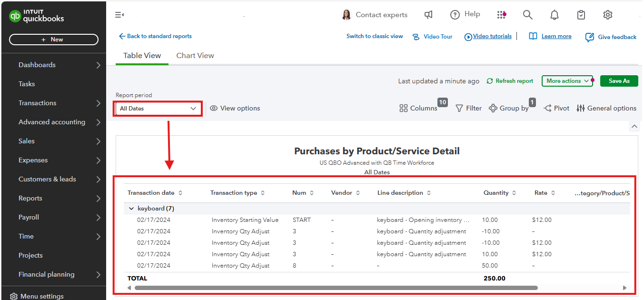
Task: Click the Save As button
Action: [x=619, y=81]
